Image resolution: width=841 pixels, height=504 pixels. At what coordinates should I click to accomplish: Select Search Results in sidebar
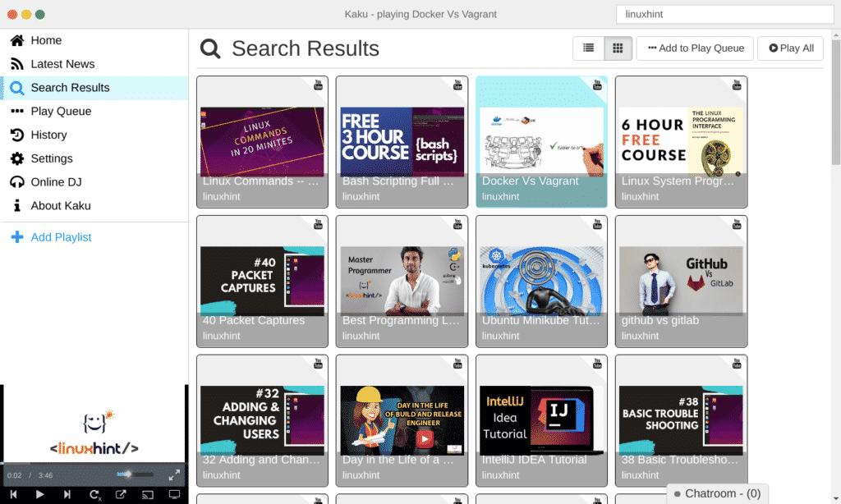click(94, 87)
